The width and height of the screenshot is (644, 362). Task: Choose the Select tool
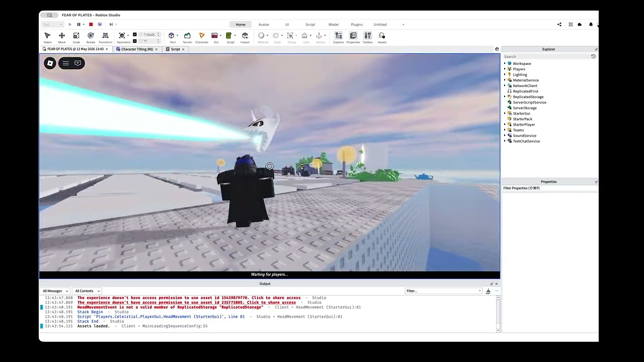[47, 38]
